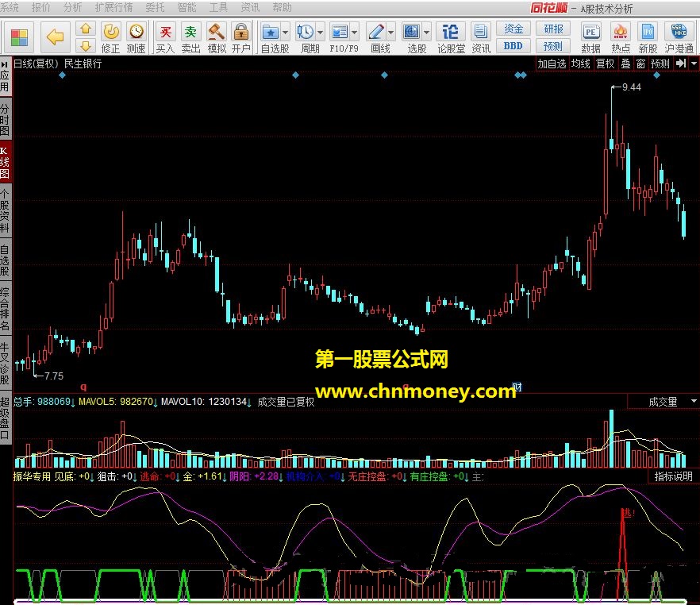
Task: Open the 分析 menu
Action: (73, 7)
